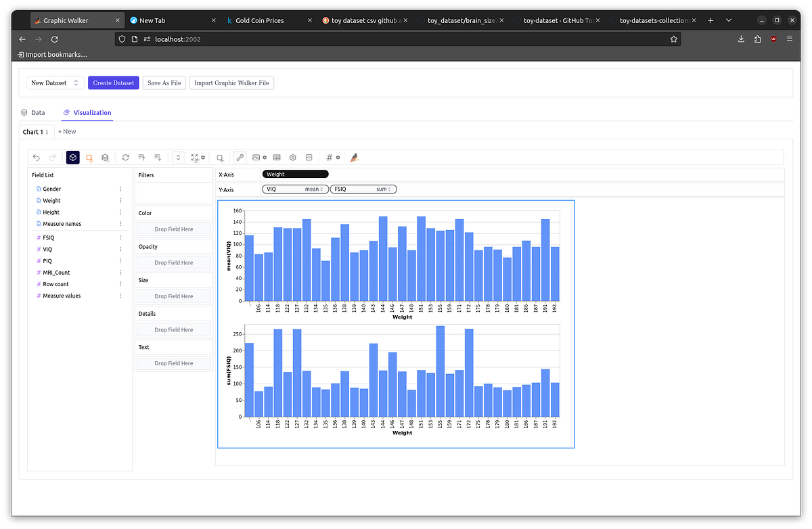Viewport: 812px width, 529px height.
Task: Switch to Gold Coin Prices browser tab
Action: (260, 21)
